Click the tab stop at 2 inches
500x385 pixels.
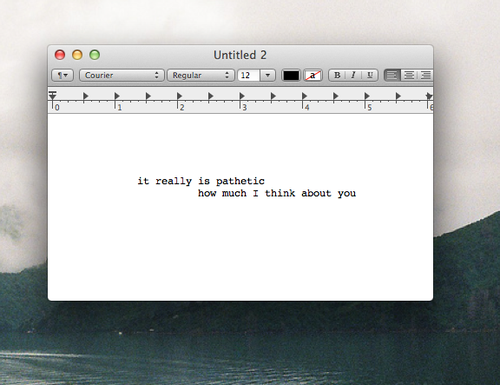point(179,96)
